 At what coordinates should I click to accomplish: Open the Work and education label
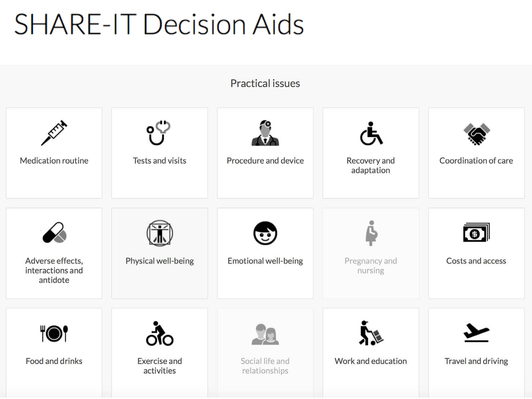371,361
